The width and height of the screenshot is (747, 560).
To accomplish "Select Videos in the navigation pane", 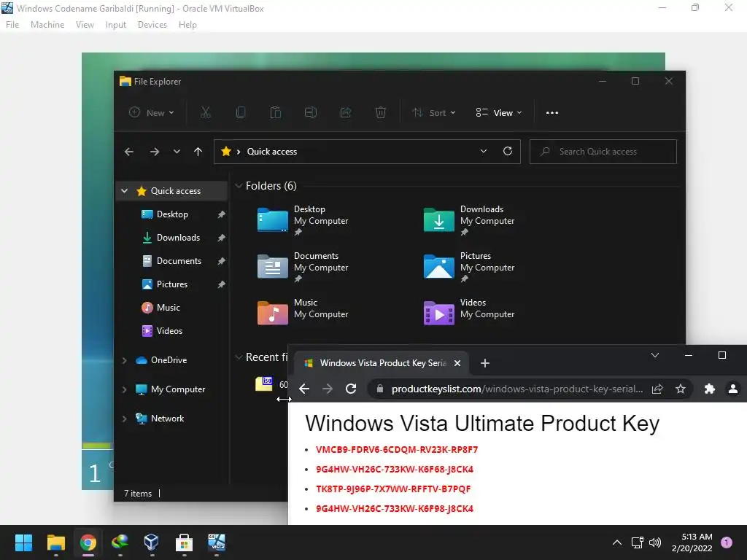I will pos(172,331).
